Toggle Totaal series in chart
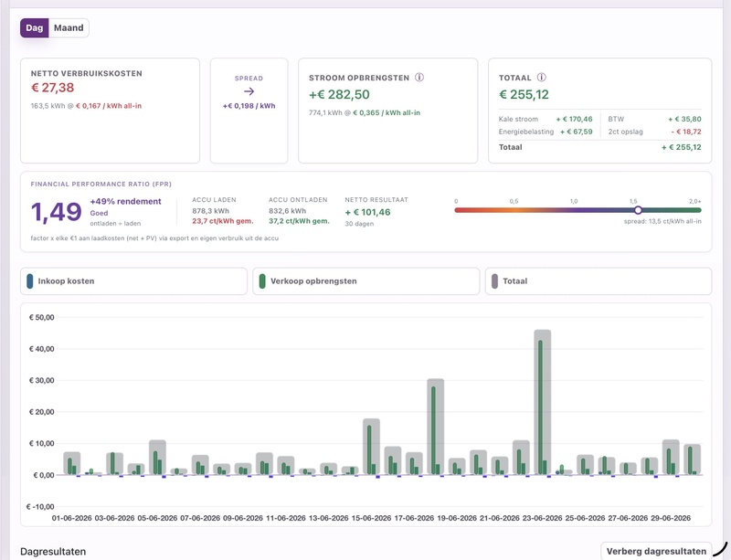Image resolution: width=731 pixels, height=560 pixels. 599,281
